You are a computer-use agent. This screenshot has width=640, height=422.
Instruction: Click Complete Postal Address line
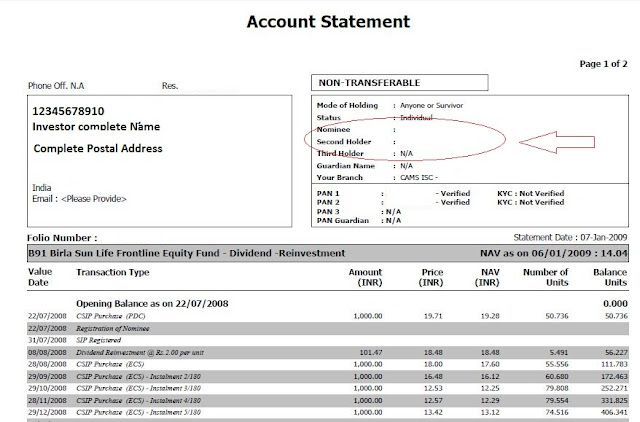pos(98,148)
